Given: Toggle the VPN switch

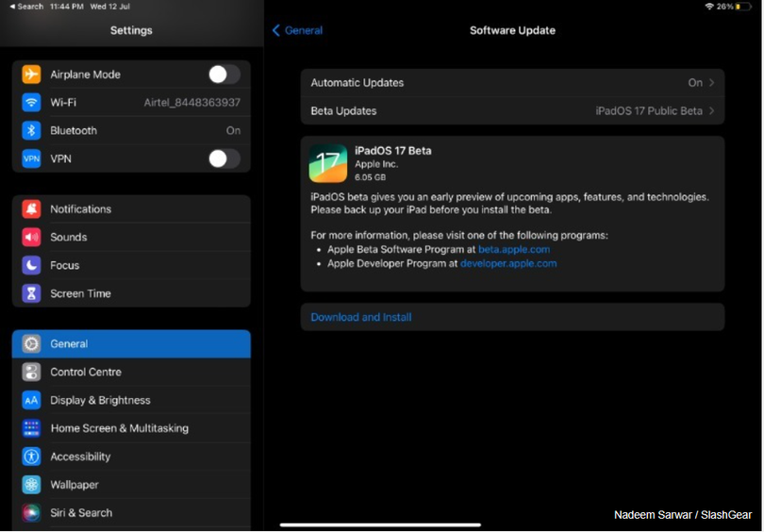Looking at the screenshot, I should pos(224,158).
